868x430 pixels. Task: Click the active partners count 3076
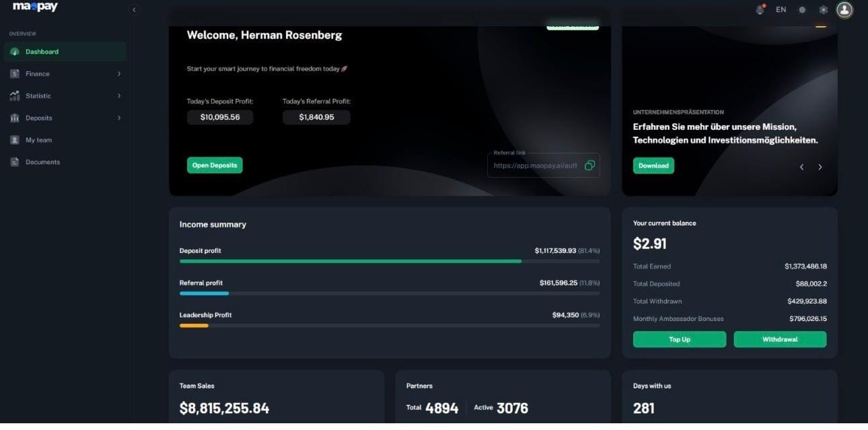[512, 408]
